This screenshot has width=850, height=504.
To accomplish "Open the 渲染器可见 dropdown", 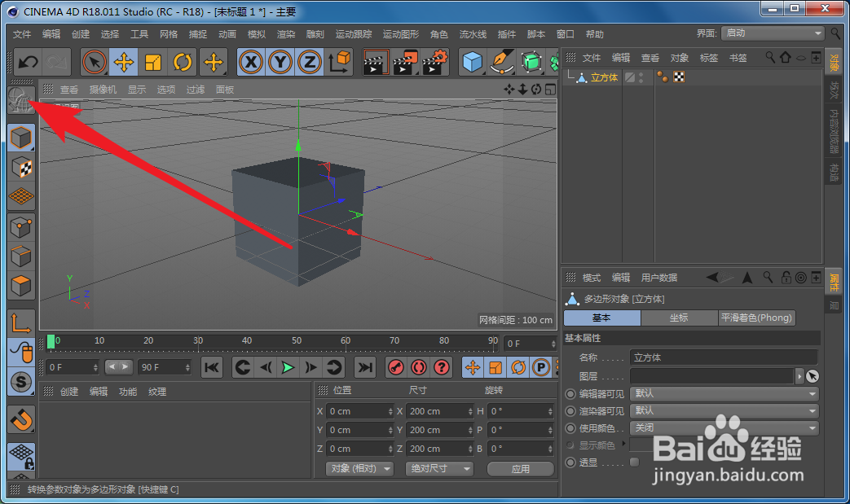I will point(724,411).
